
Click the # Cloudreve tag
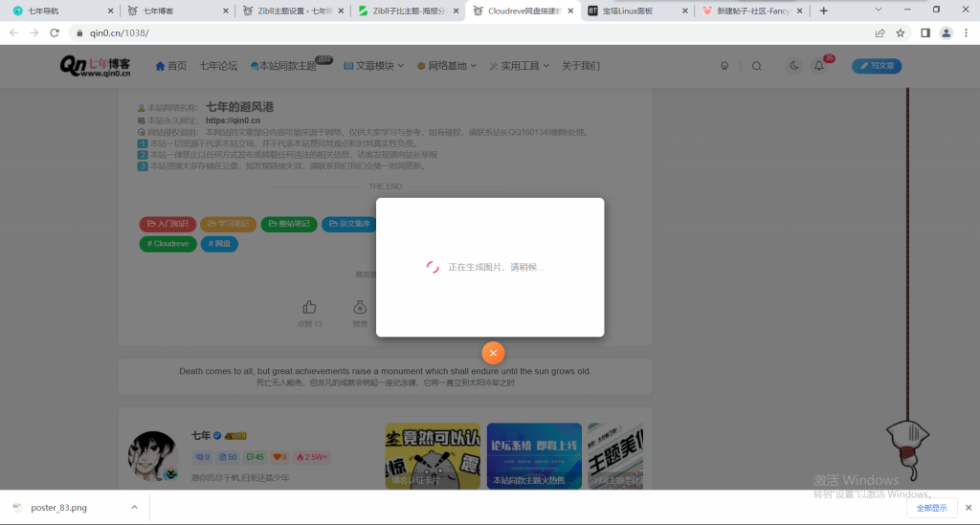(168, 244)
